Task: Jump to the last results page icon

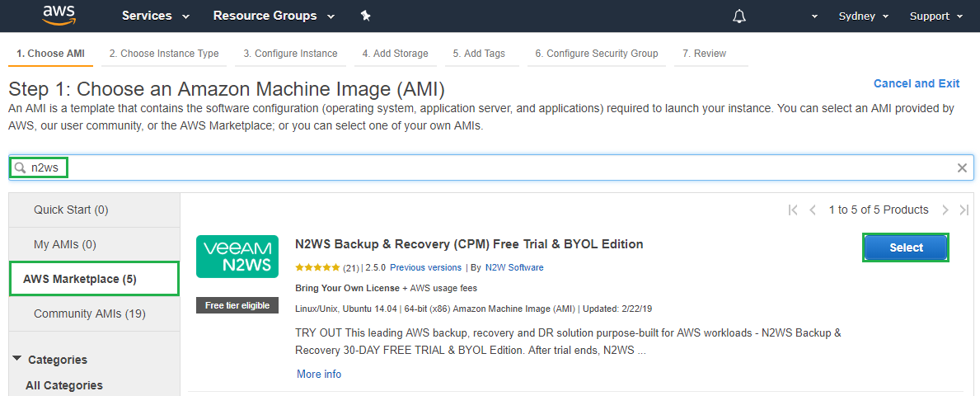Action: tap(964, 210)
